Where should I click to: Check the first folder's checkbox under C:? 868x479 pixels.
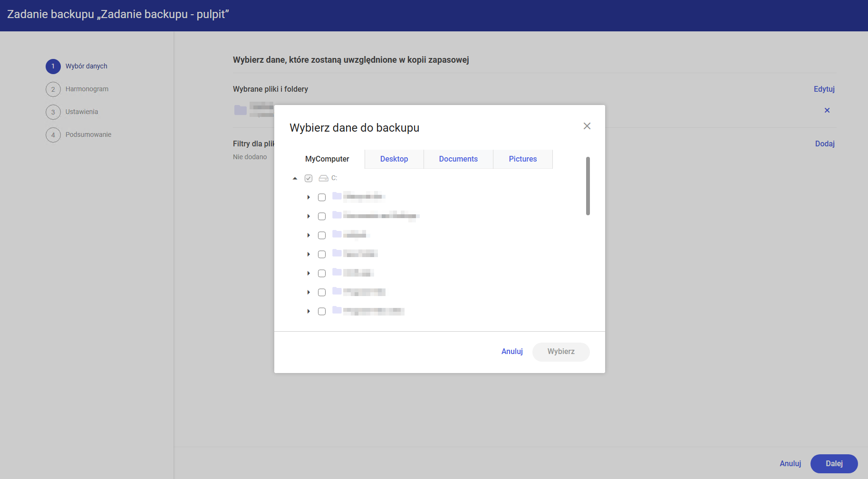[322, 197]
